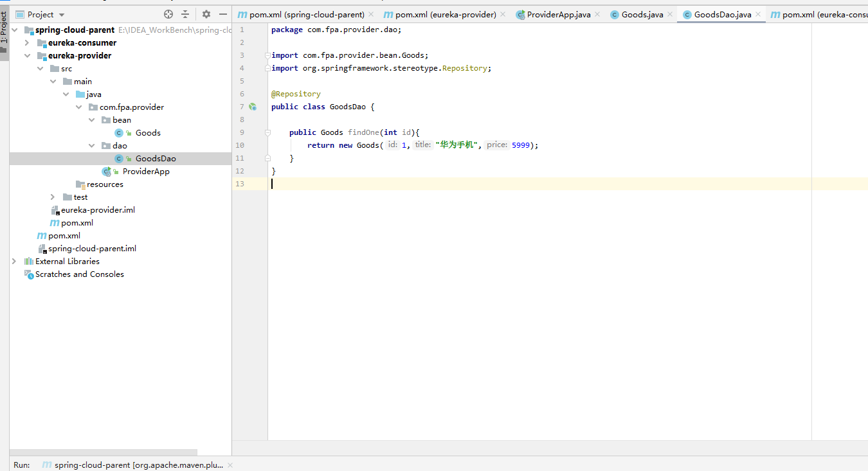Collapse the com.fpa.provider package
The width and height of the screenshot is (868, 471).
(x=78, y=107)
